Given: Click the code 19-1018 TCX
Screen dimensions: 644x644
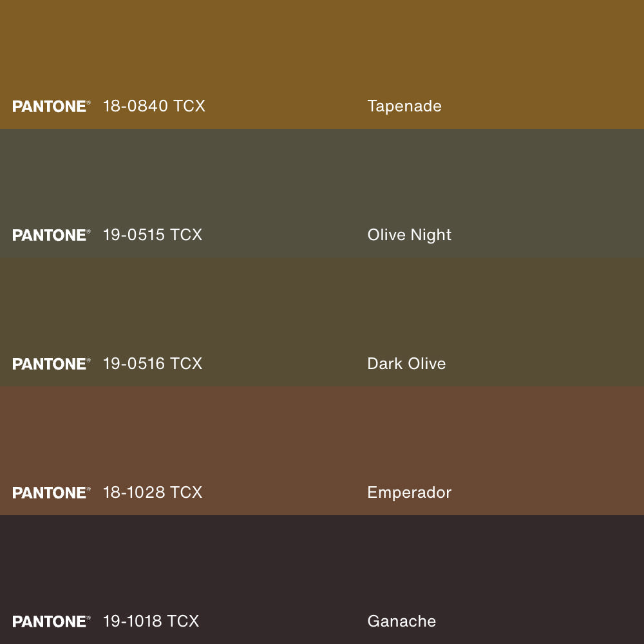Looking at the screenshot, I should pos(151,621).
